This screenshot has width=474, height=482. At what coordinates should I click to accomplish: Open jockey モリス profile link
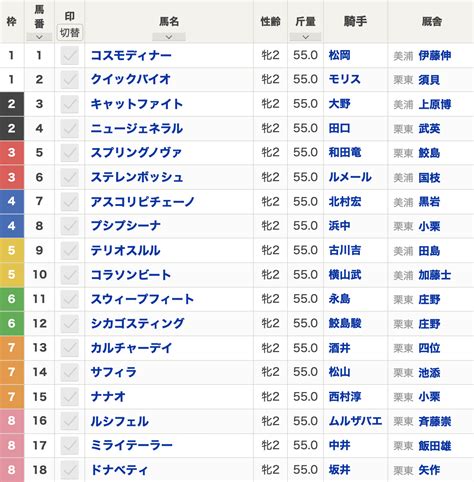pyautogui.click(x=345, y=80)
